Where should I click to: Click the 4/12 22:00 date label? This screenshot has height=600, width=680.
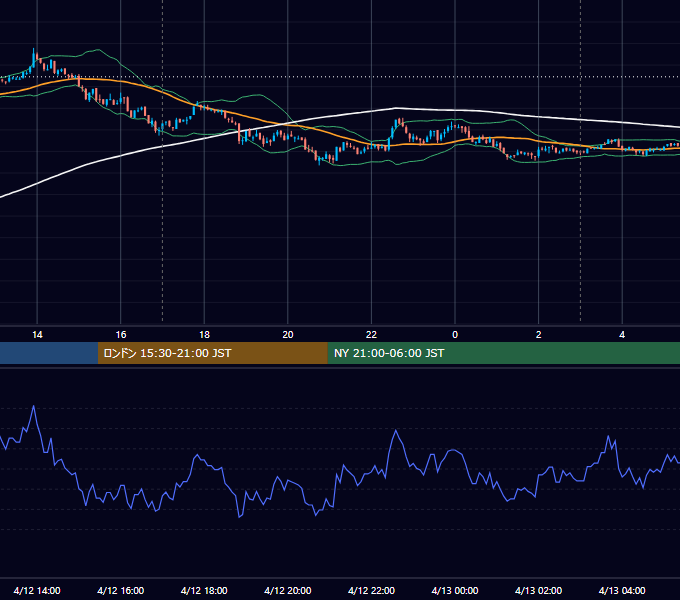pyautogui.click(x=371, y=590)
